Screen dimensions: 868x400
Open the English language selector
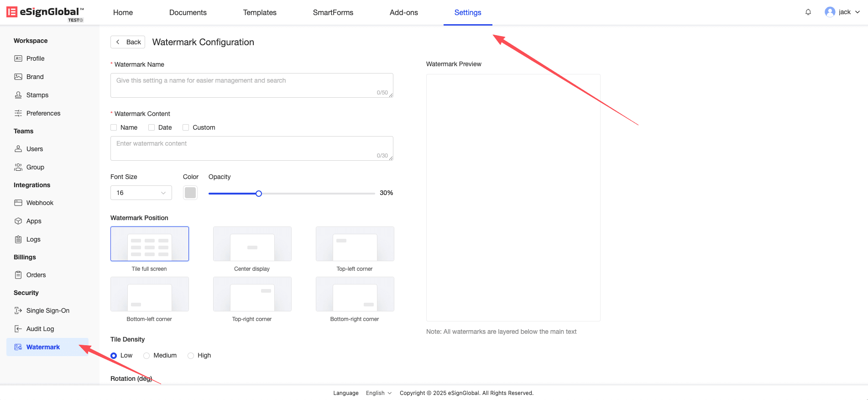[378, 393]
